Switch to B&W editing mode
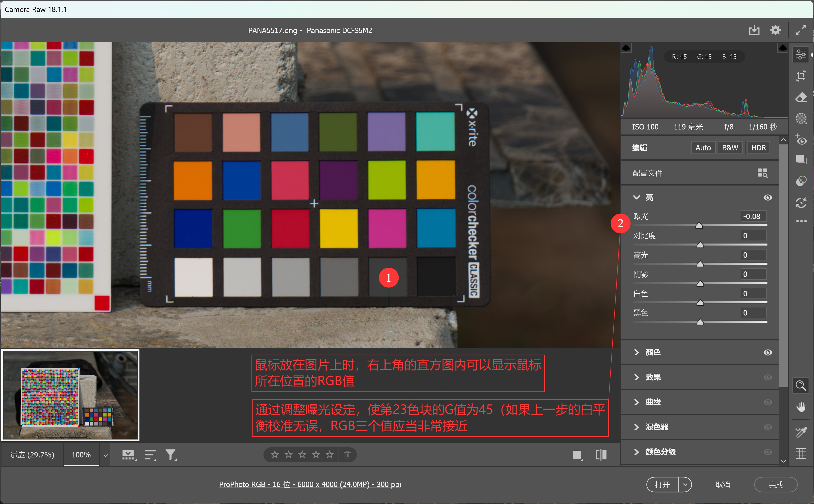The image size is (814, 504). (x=730, y=148)
